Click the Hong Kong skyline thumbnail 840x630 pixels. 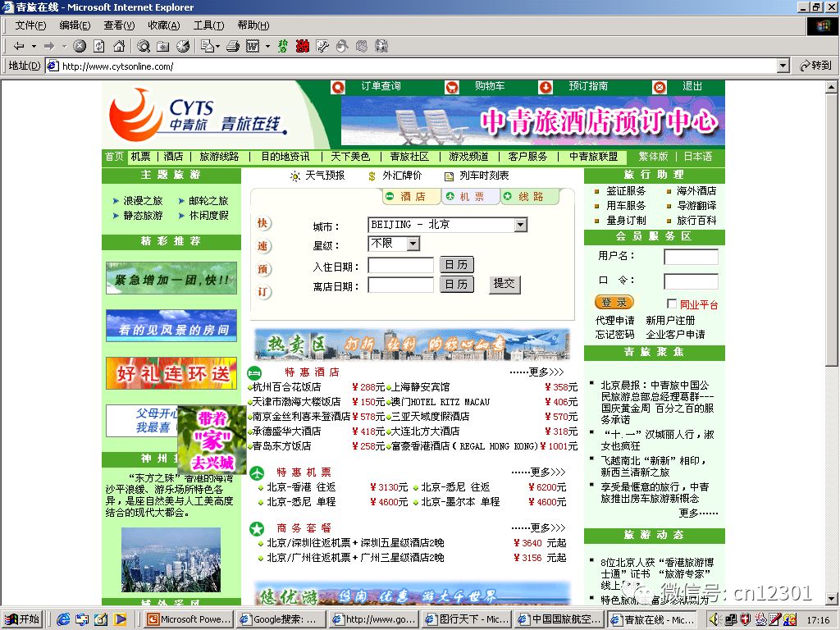click(171, 559)
